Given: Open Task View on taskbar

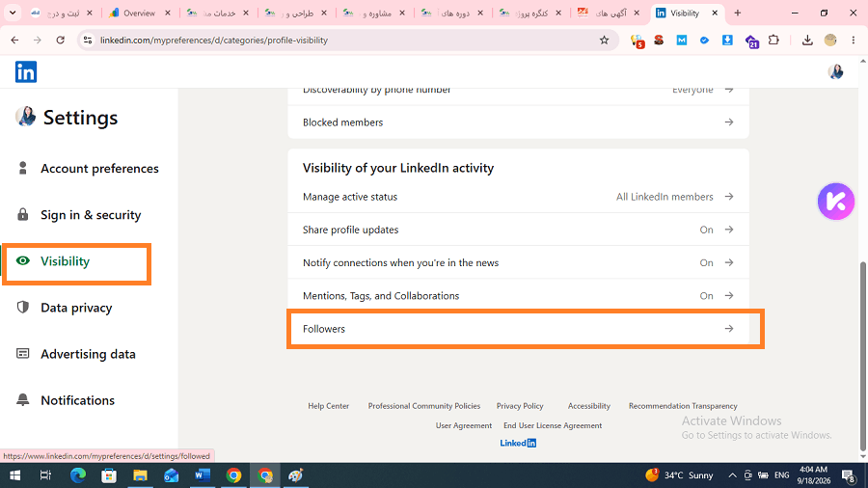Looking at the screenshot, I should (45, 475).
